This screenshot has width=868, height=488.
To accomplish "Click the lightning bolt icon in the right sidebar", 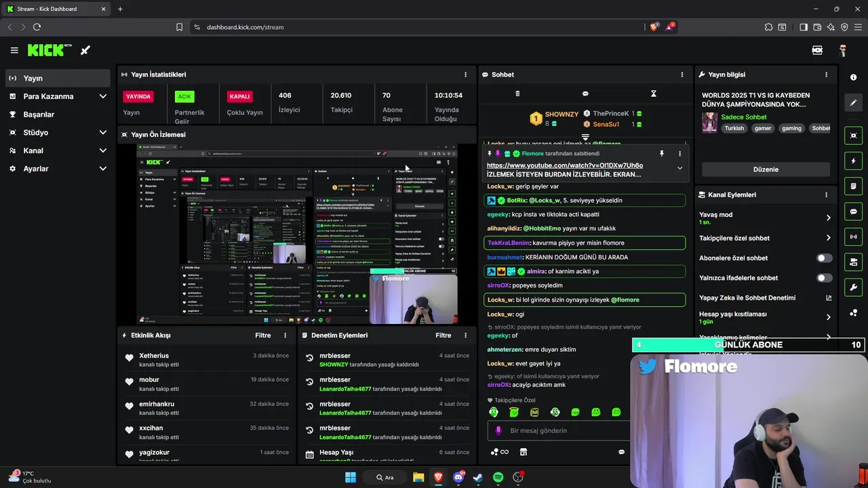I will click(x=853, y=161).
